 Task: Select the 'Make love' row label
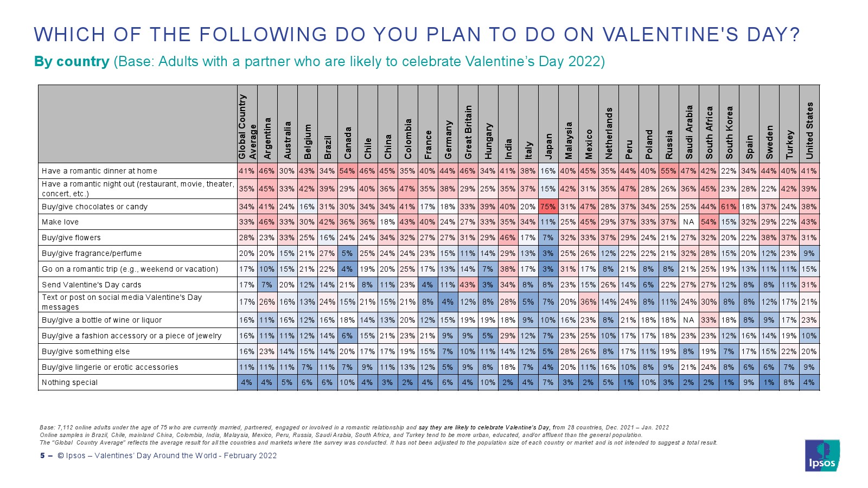pyautogui.click(x=60, y=222)
